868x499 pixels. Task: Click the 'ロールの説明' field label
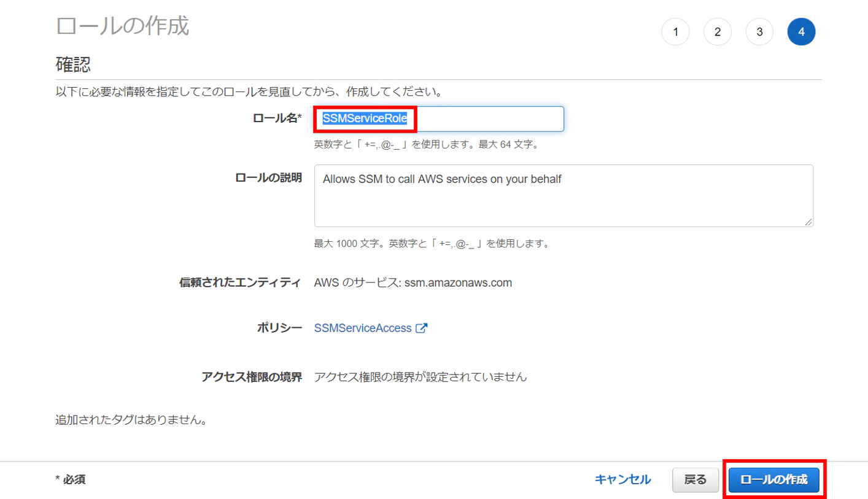(x=268, y=177)
